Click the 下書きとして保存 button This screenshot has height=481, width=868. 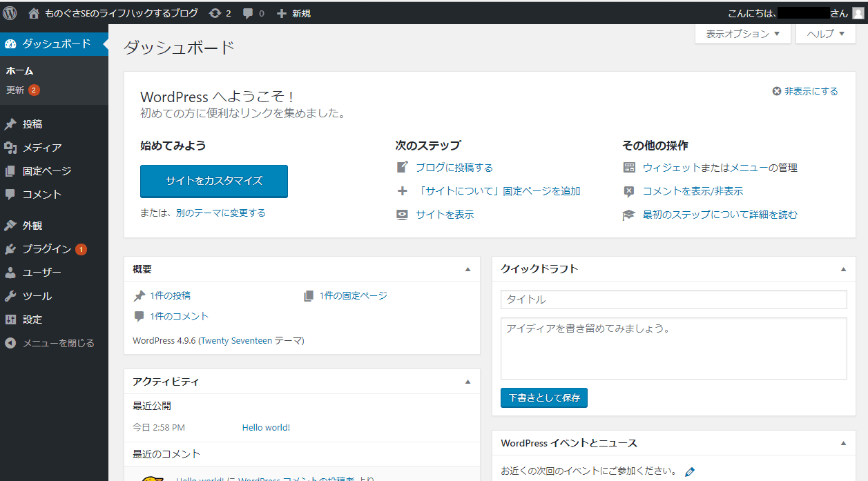(x=544, y=397)
